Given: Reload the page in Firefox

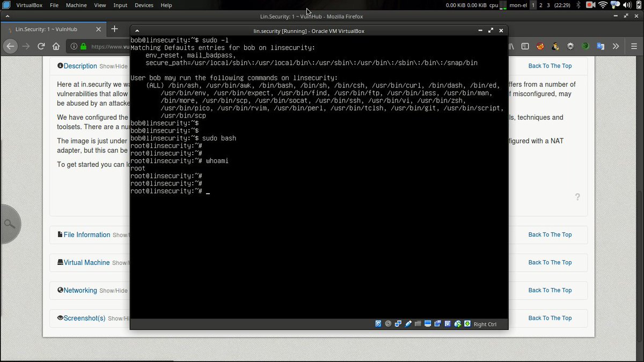Looking at the screenshot, I should click(x=41, y=47).
